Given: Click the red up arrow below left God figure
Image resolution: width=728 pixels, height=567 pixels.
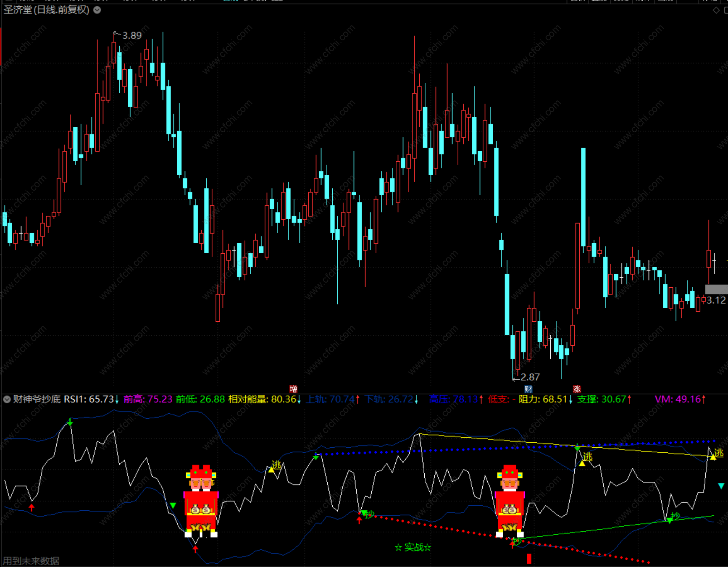Looking at the screenshot, I should [x=195, y=549].
